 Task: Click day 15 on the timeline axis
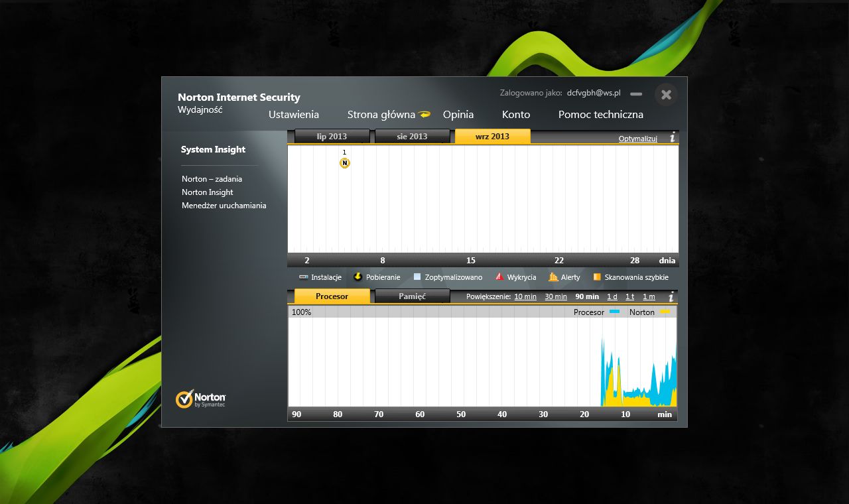pos(471,261)
